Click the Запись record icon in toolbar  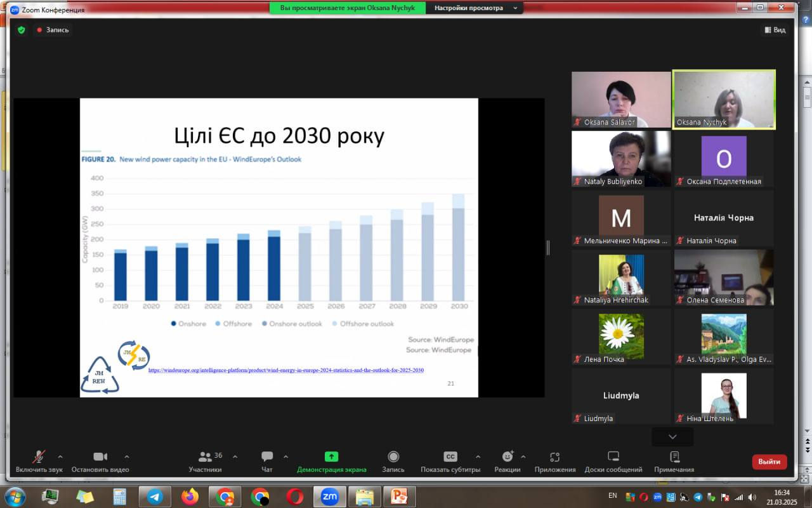pos(393,462)
